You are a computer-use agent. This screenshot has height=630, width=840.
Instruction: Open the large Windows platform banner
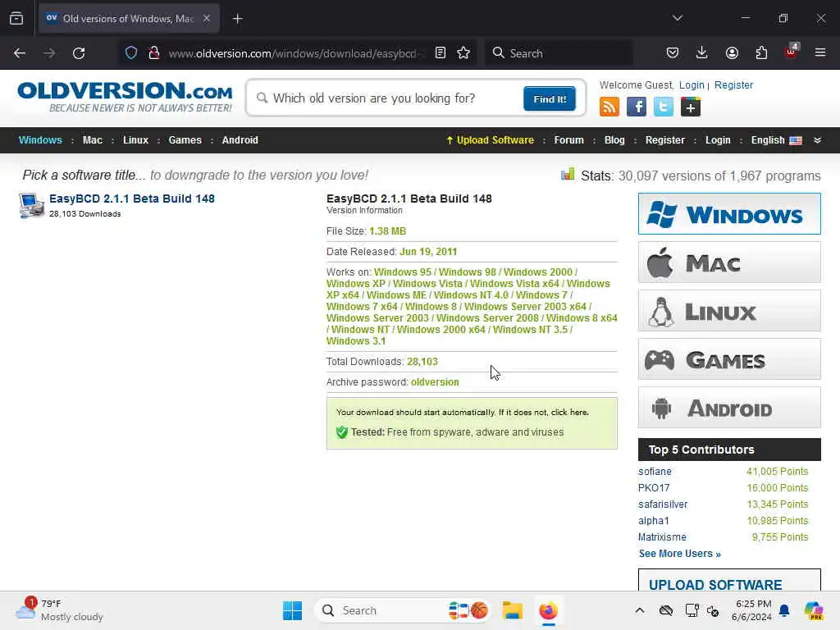tap(729, 214)
